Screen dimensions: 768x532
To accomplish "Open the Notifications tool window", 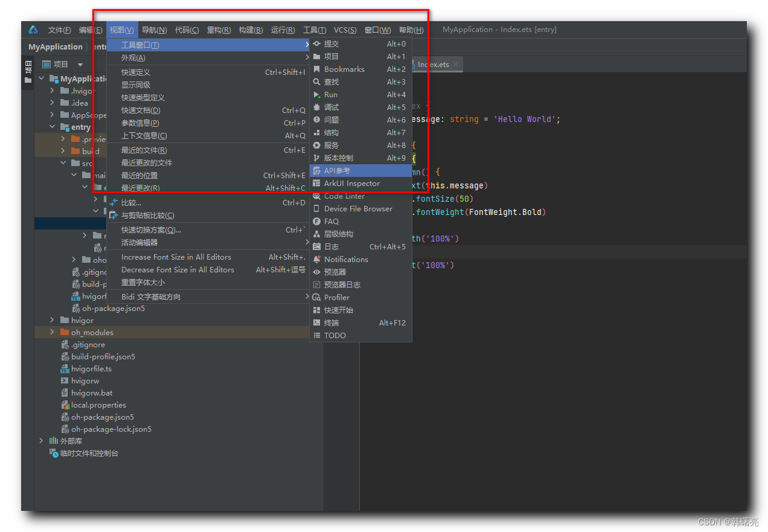I will (x=345, y=259).
